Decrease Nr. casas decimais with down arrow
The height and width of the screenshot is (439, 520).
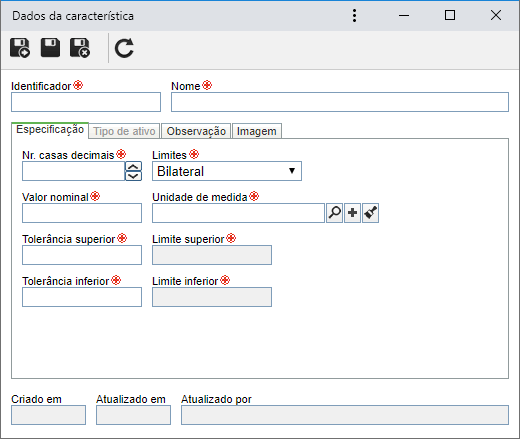coord(134,176)
